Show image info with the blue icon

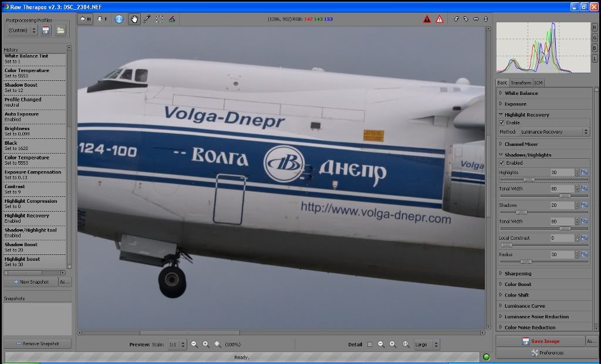(119, 19)
